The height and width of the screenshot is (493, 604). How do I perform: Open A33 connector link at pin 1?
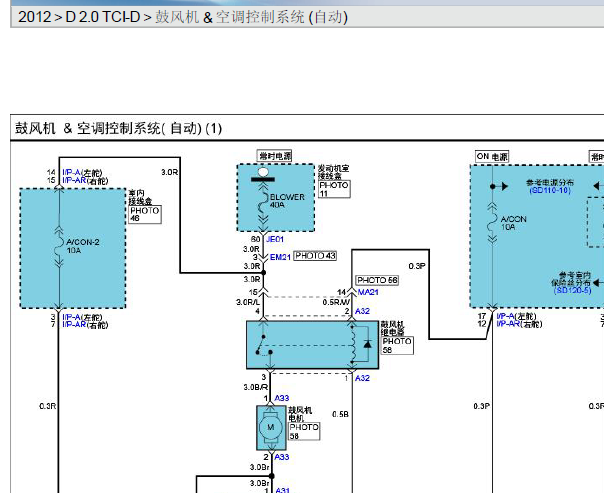[x=282, y=398]
